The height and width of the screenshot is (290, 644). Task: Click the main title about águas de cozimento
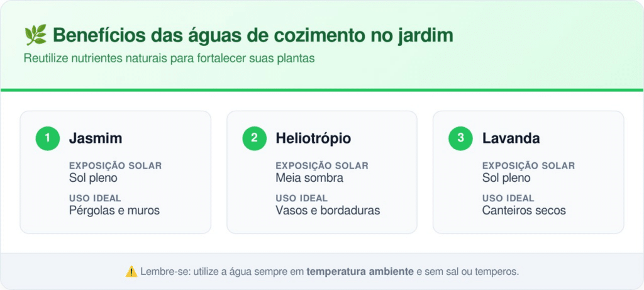(x=253, y=36)
